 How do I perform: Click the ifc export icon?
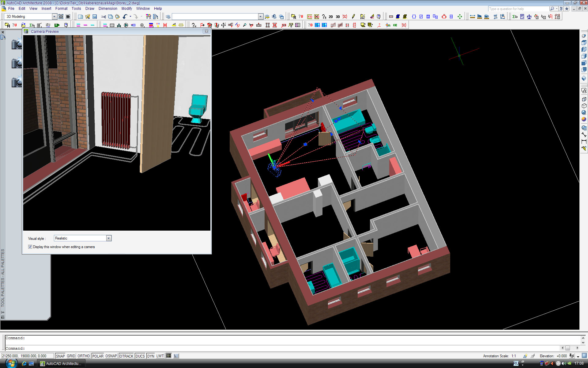point(48,25)
